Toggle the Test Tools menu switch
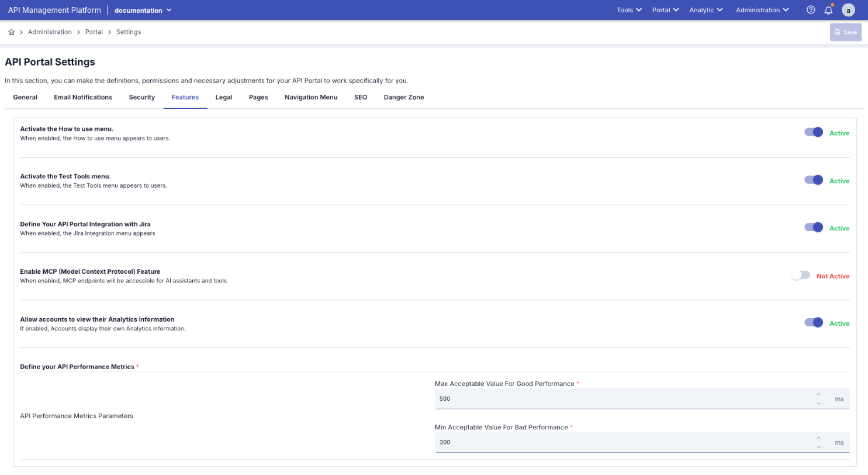 (814, 180)
